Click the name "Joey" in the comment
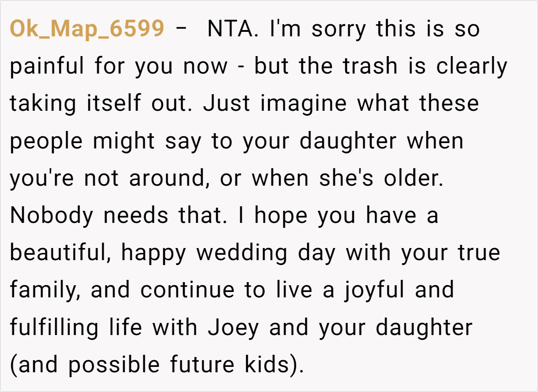 (233, 327)
